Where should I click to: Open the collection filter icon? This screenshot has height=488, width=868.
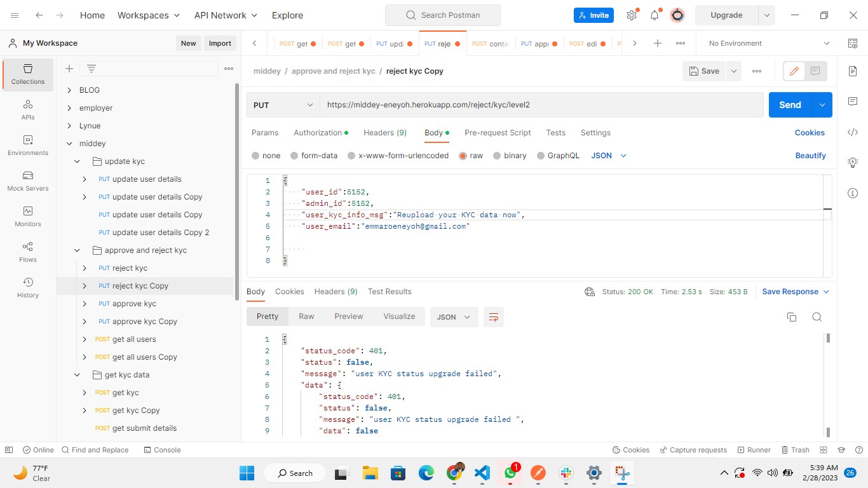(92, 69)
